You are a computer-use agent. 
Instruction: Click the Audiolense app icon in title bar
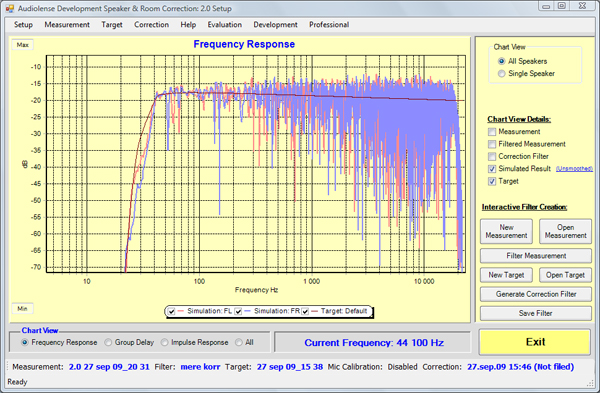click(x=10, y=8)
